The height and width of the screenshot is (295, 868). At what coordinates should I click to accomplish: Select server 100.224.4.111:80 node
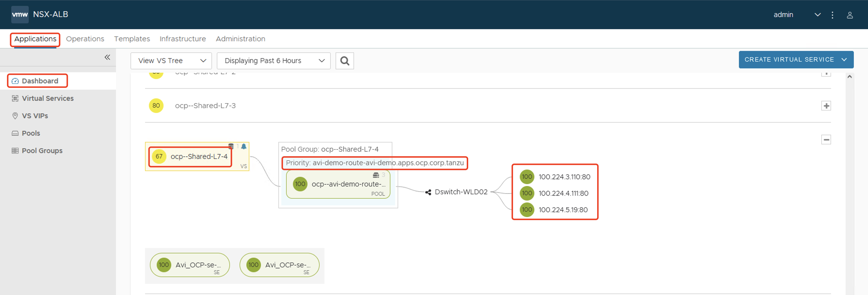563,193
